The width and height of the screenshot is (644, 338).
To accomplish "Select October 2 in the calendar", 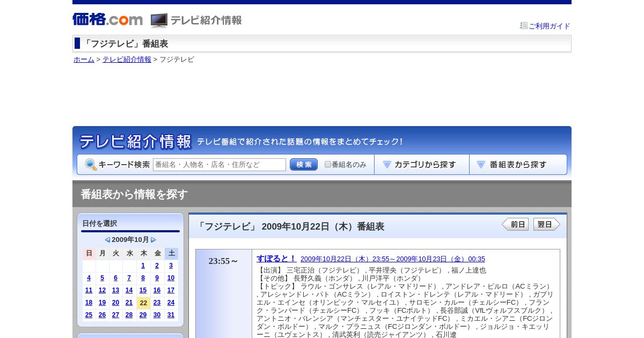I will click(x=157, y=266).
